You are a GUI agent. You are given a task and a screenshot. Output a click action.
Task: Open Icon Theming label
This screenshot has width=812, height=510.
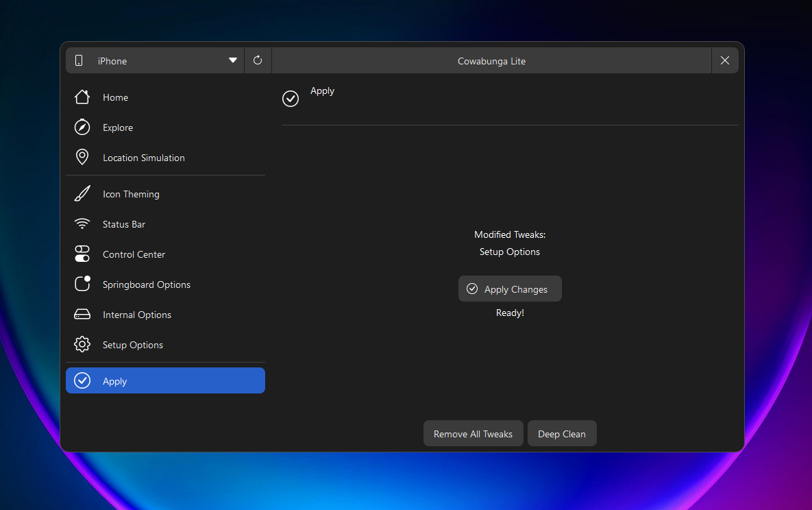click(131, 194)
